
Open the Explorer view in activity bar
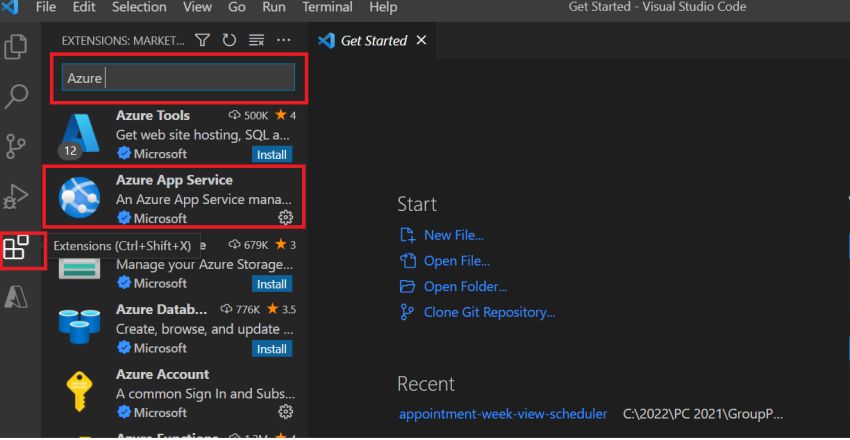(x=16, y=47)
